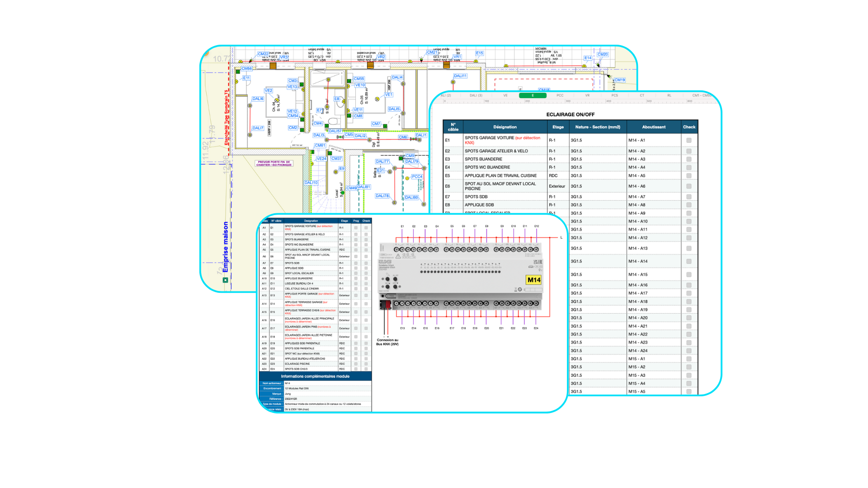Tick the Prog checkbox for relay A1

point(356,228)
